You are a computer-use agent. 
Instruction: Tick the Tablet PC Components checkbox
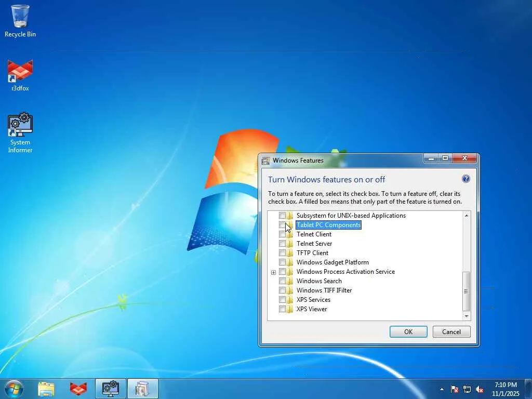point(282,224)
